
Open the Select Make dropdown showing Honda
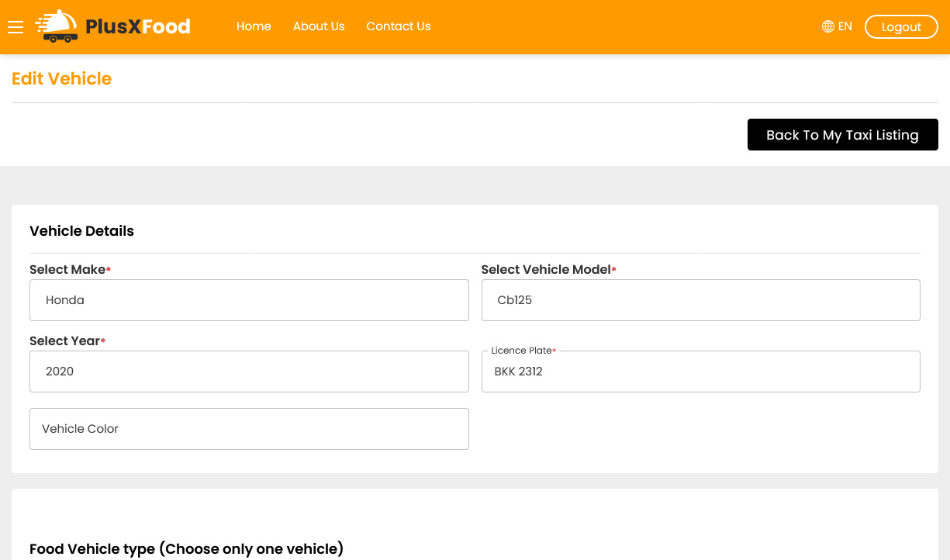tap(249, 300)
